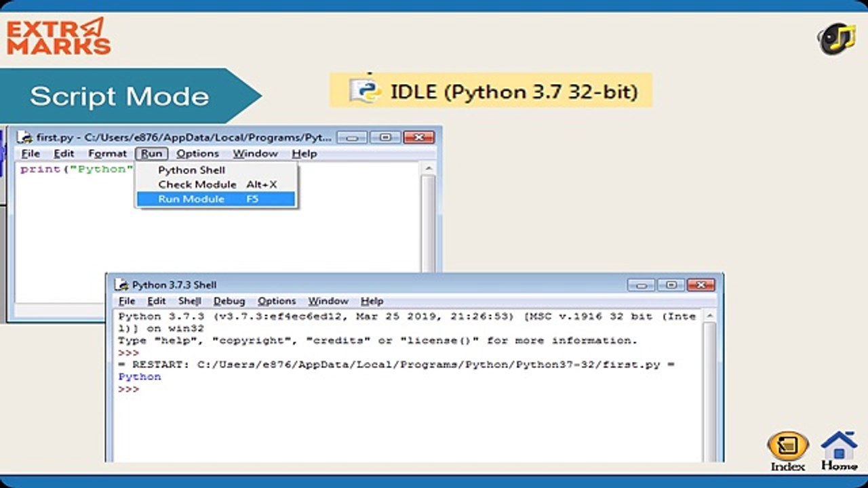Maximize the first.py editor window

[x=385, y=137]
